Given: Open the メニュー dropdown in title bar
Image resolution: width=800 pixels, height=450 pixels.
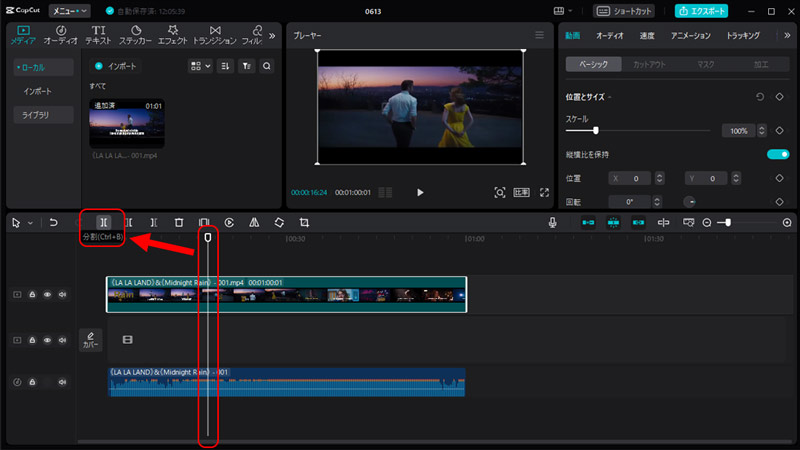Looking at the screenshot, I should [x=70, y=10].
